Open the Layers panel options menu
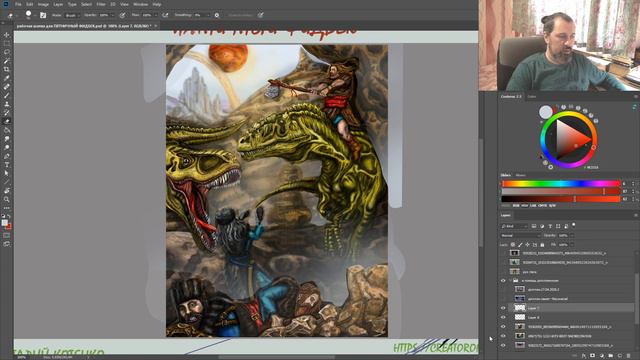The width and height of the screenshot is (640, 360). tap(636, 215)
